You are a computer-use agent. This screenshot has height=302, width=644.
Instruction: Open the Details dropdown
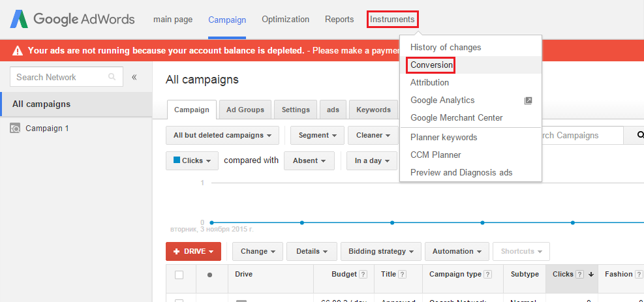point(312,252)
